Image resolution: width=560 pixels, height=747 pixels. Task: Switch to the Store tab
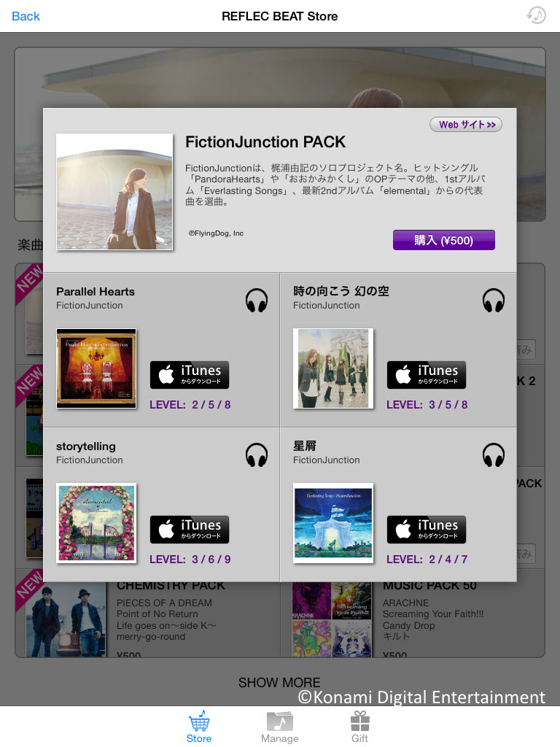(199, 727)
